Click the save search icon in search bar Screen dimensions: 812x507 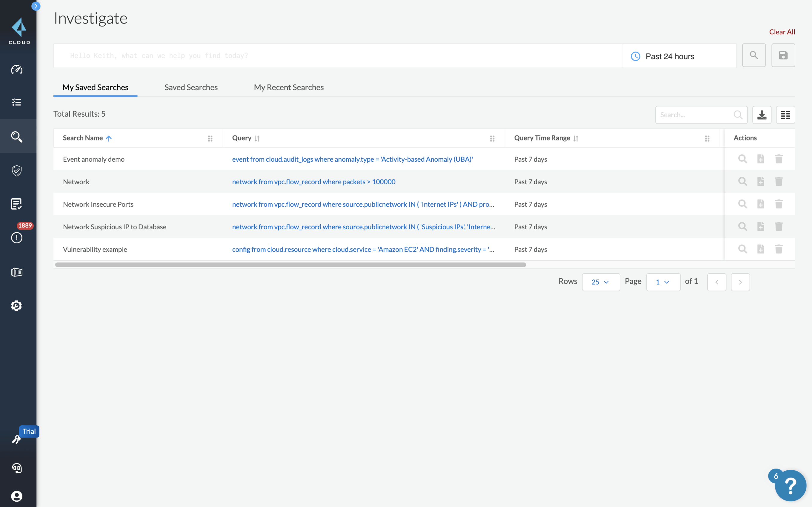[x=783, y=55]
